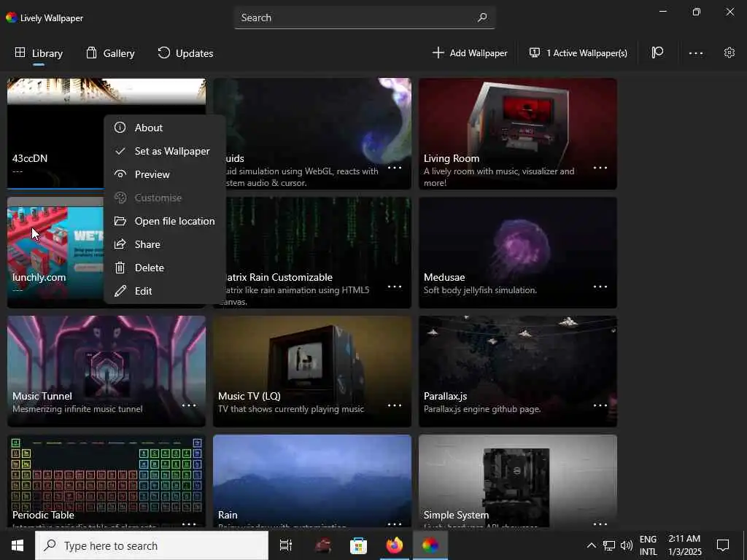Image resolution: width=747 pixels, height=560 pixels.
Task: Select the lunchly.com wallpaper thumbnail
Action: (55, 252)
